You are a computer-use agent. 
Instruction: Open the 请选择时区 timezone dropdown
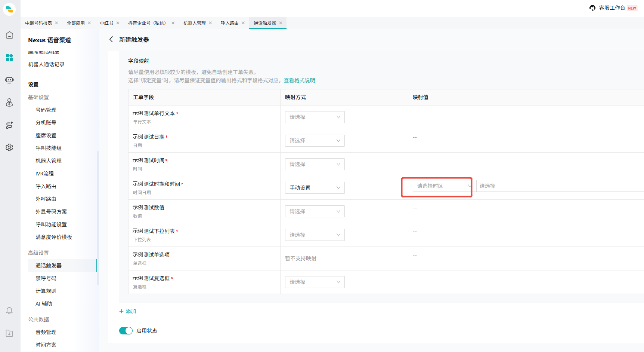pyautogui.click(x=443, y=186)
